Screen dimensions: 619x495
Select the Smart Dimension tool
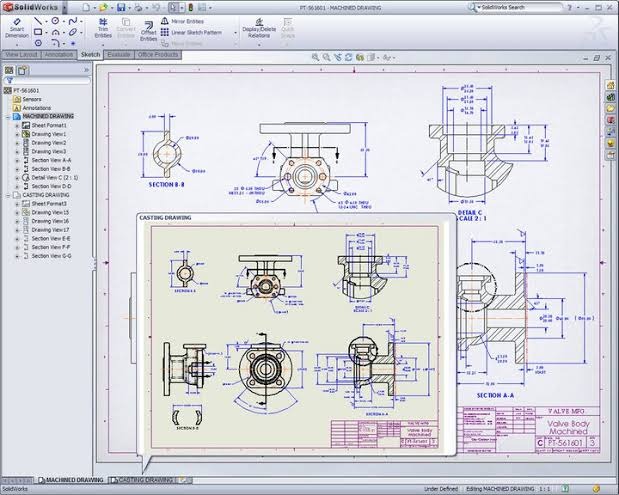[17, 28]
